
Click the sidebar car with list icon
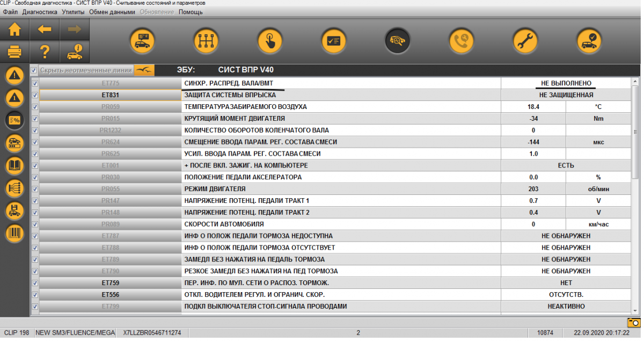click(x=14, y=143)
